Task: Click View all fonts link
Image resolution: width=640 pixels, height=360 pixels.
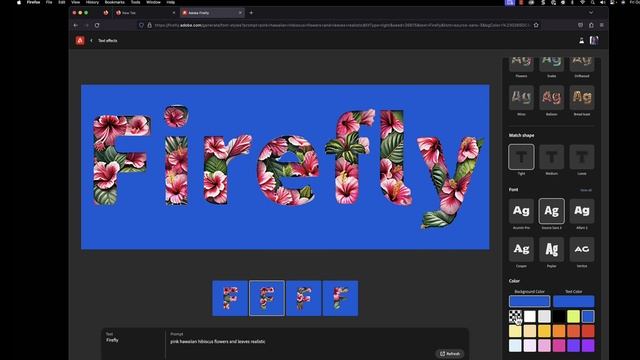Action: click(586, 190)
